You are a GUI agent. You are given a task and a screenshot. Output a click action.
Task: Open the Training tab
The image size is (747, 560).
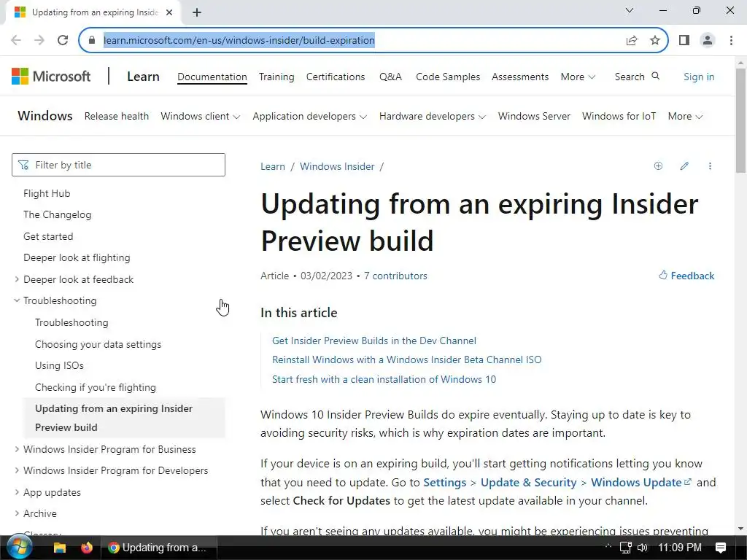(x=276, y=77)
